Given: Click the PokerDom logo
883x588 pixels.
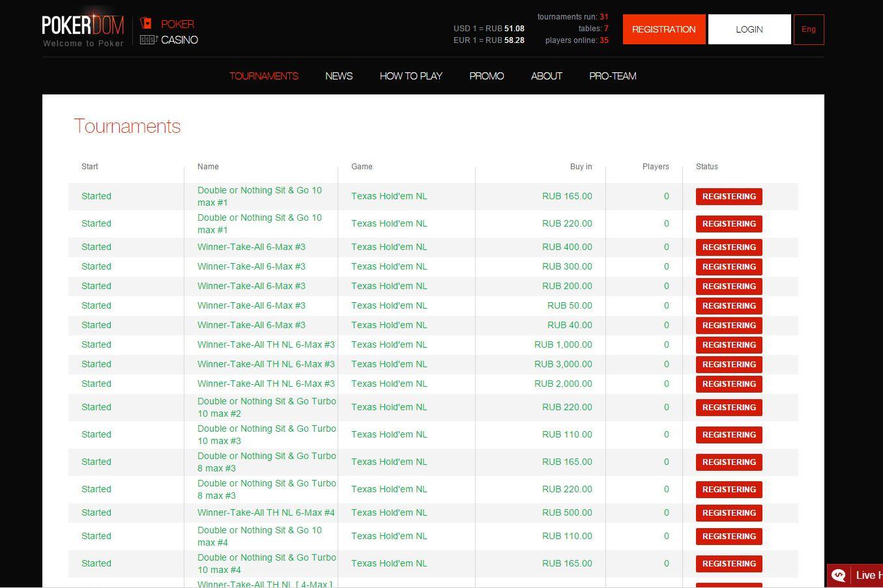Looking at the screenshot, I should tap(83, 26).
